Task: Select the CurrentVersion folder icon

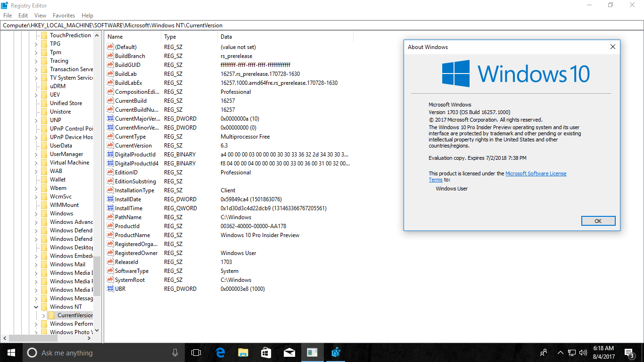Action: [x=52, y=315]
